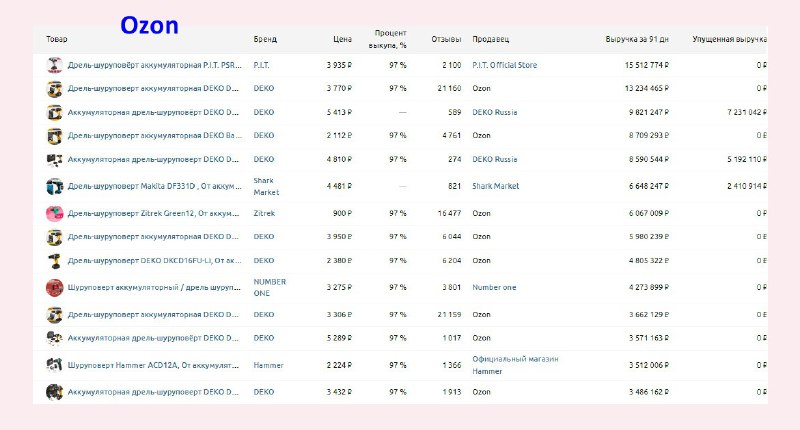The height and width of the screenshot is (430, 800).
Task: Open product link Дрель-шуруповерт DEKO DKCD16FU-LI
Action: [155, 261]
